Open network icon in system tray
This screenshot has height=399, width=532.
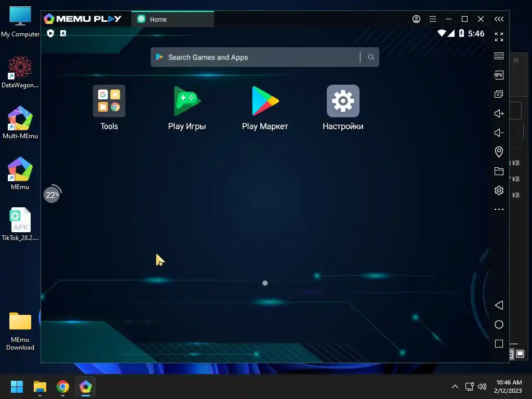(470, 387)
